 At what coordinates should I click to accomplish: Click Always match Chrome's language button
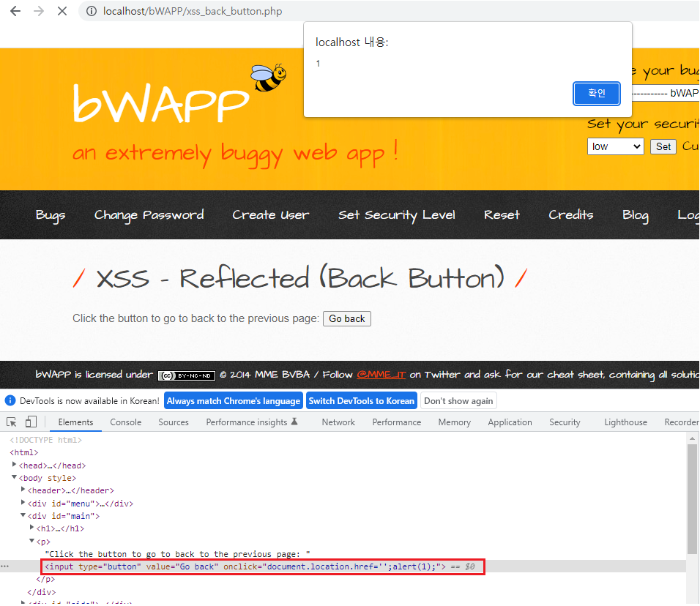point(234,401)
